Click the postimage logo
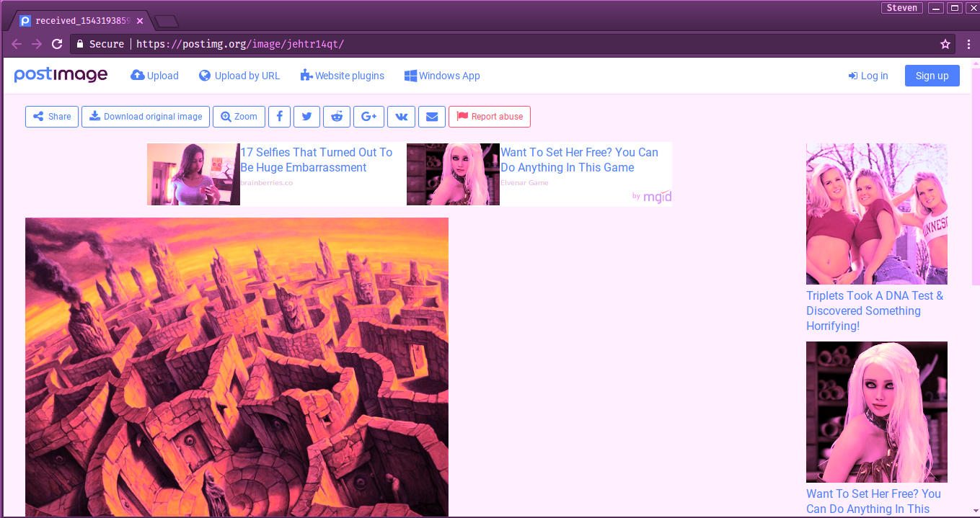The image size is (980, 518). point(61,75)
